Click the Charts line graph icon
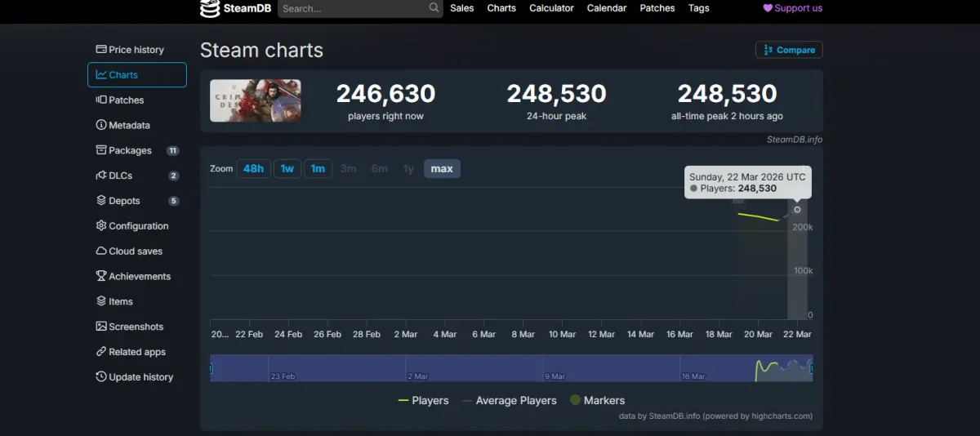980x436 pixels. (x=101, y=75)
